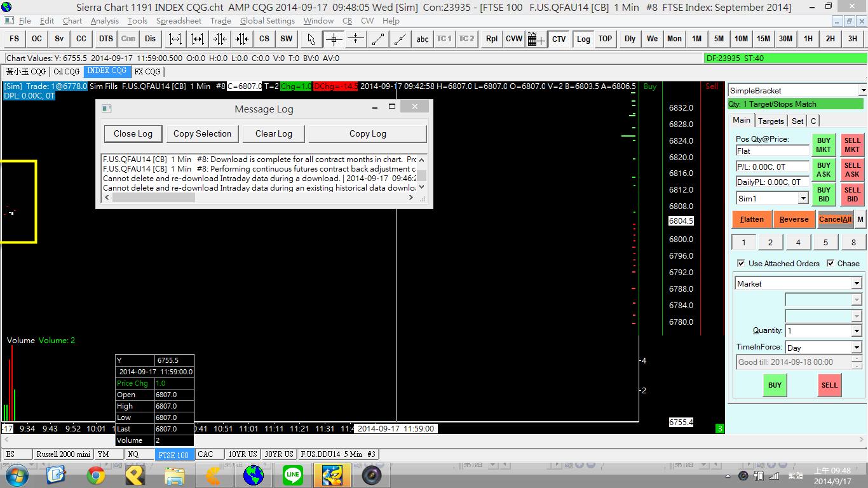Click Clear Log in Message Log
Viewport: 868px width, 488px height.
pyautogui.click(x=274, y=133)
